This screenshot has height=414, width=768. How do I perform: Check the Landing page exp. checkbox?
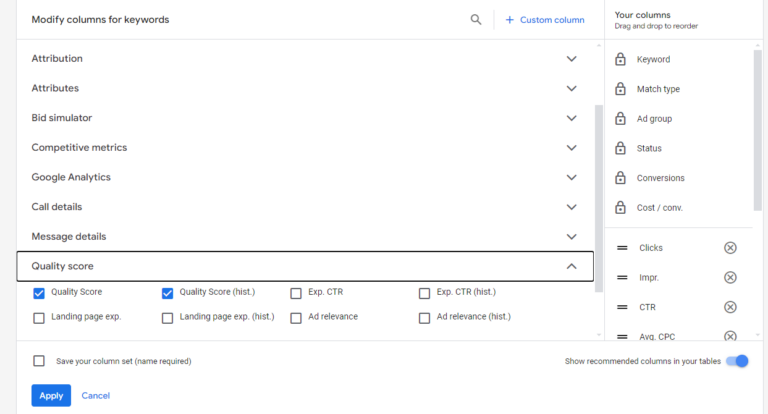(x=39, y=318)
